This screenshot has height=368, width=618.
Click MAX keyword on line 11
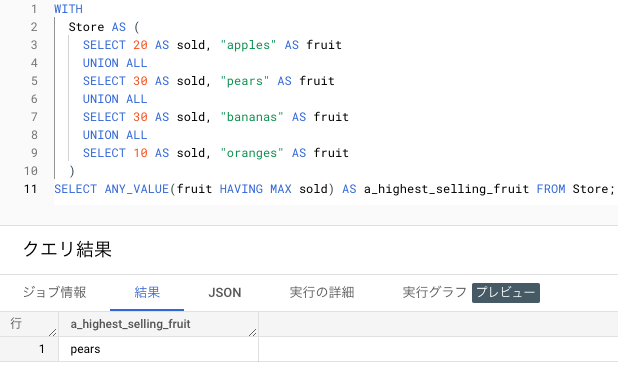tap(281, 189)
